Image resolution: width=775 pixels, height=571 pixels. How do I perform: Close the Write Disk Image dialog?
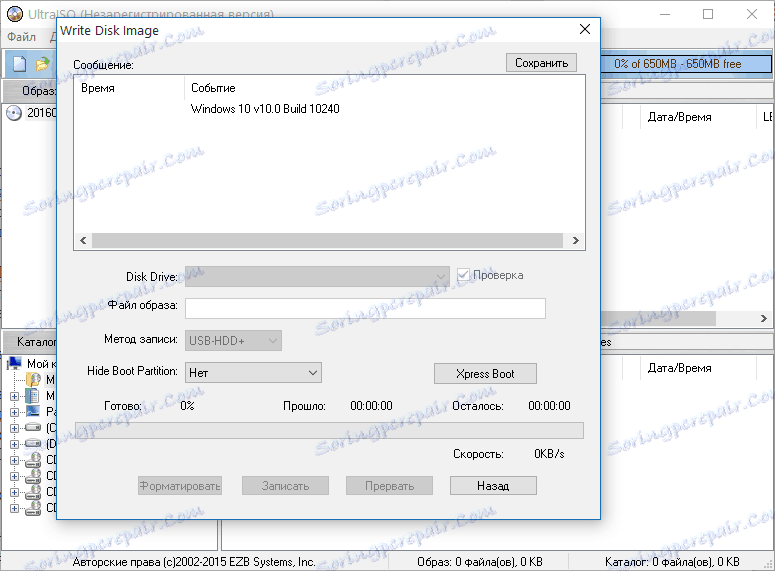(585, 30)
